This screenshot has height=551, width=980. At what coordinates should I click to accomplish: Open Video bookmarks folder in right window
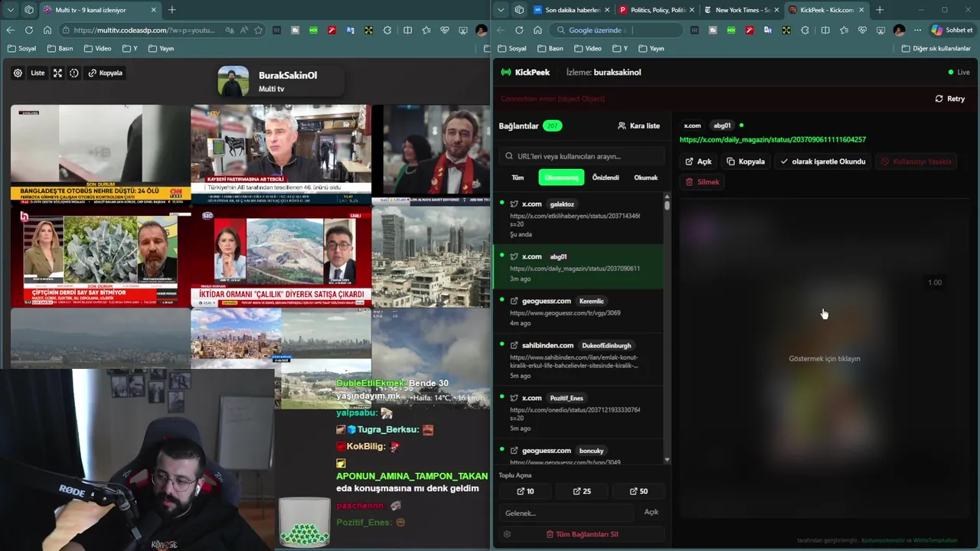tap(588, 48)
